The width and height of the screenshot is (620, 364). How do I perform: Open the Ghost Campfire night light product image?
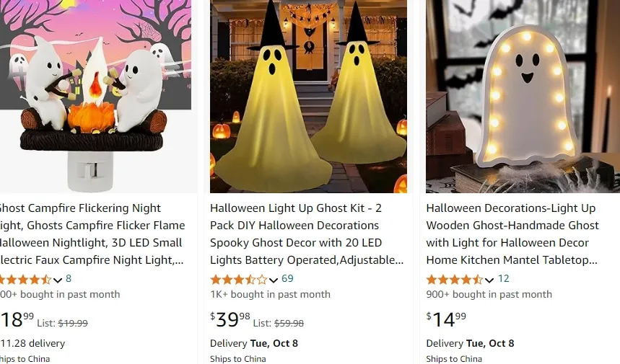[x=96, y=97]
